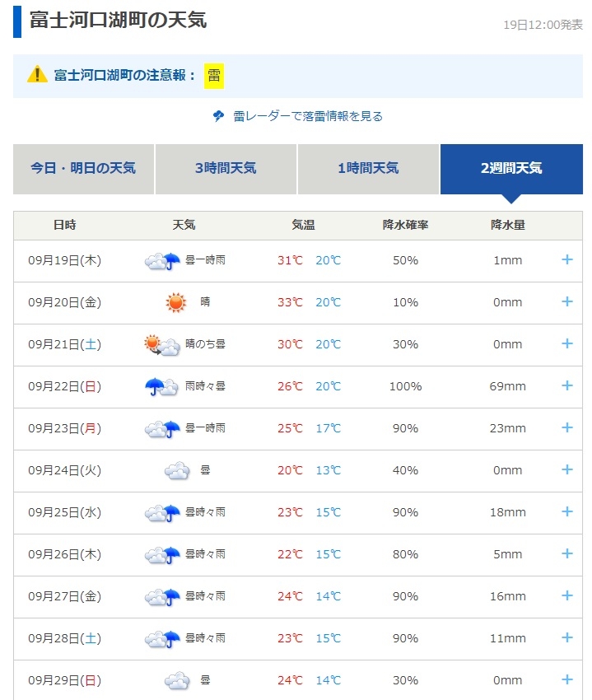Image resolution: width=592 pixels, height=700 pixels.
Task: Click the sunny weather icon for 09月20日
Action: (175, 302)
